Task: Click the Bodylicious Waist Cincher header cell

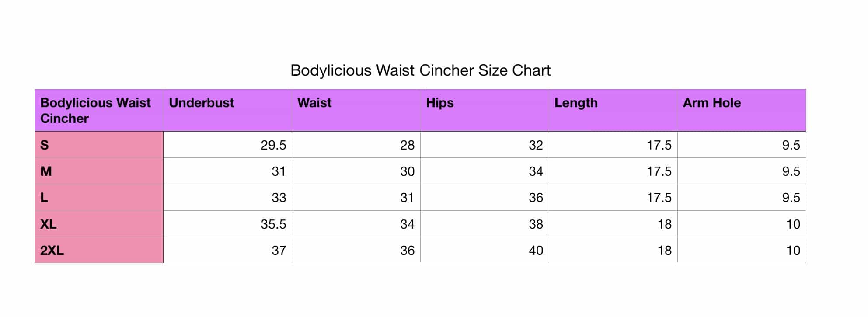Action: pyautogui.click(x=99, y=110)
